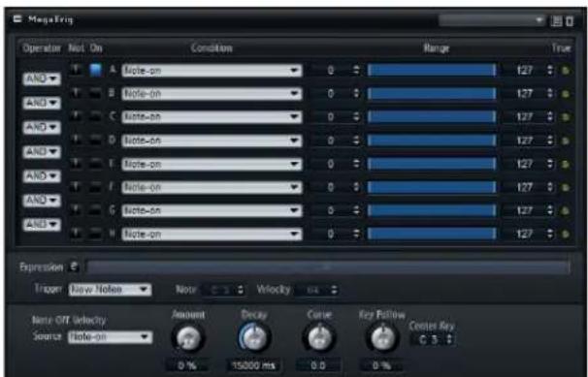Open the Condition dropdown for row C
The height and width of the screenshot is (377, 588).
pyautogui.click(x=212, y=117)
